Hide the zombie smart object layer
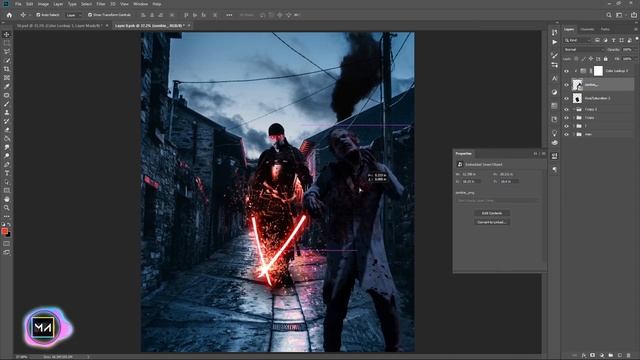Image resolution: width=640 pixels, height=360 pixels. [x=566, y=85]
